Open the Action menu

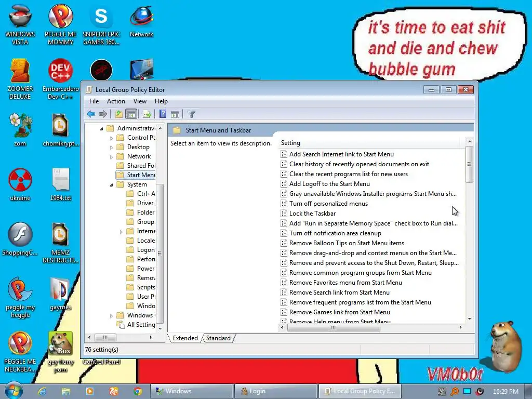[x=116, y=101]
